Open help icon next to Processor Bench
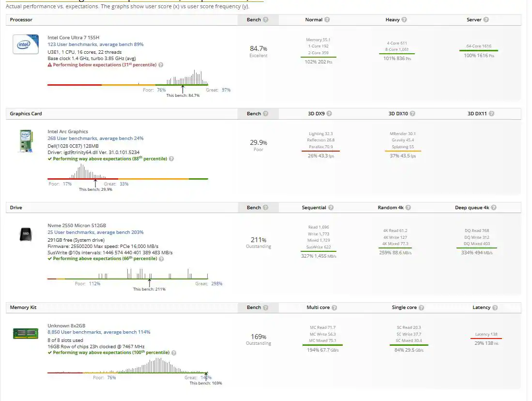The height and width of the screenshot is (401, 532). pos(265,20)
